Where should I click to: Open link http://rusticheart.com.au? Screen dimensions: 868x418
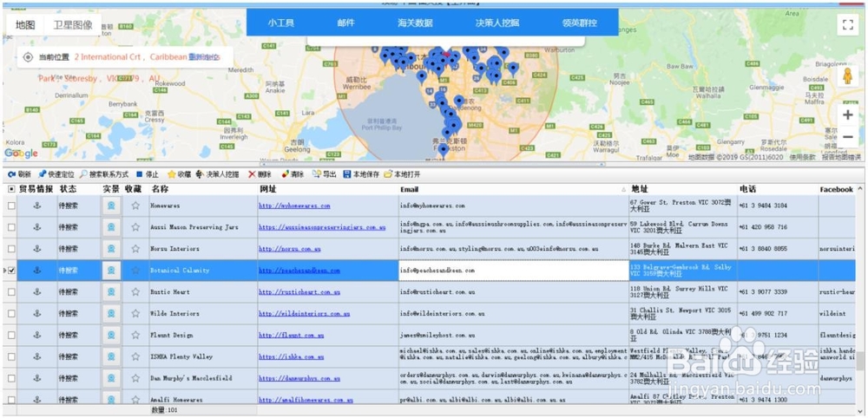click(x=299, y=292)
